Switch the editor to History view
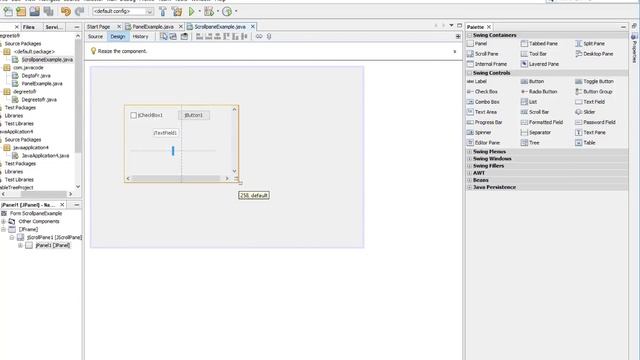The image size is (640, 360). [140, 37]
